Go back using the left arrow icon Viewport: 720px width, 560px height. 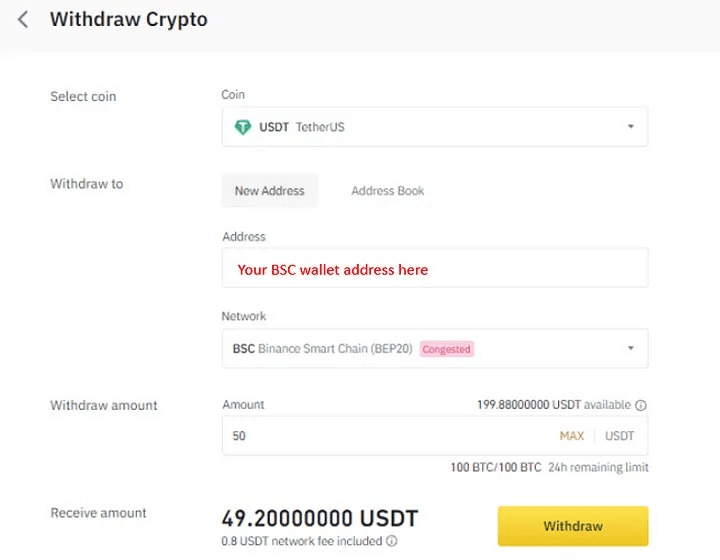coord(23,20)
